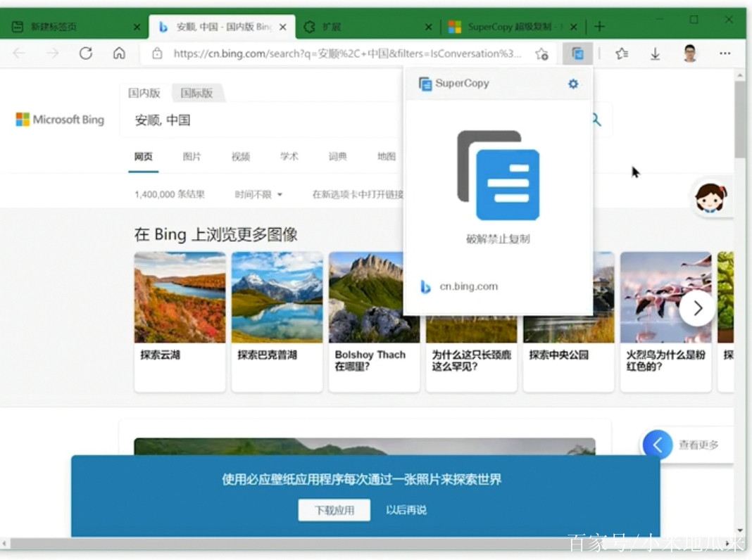Image resolution: width=752 pixels, height=560 pixels.
Task: Click the image carousel next arrow
Action: coord(697,308)
